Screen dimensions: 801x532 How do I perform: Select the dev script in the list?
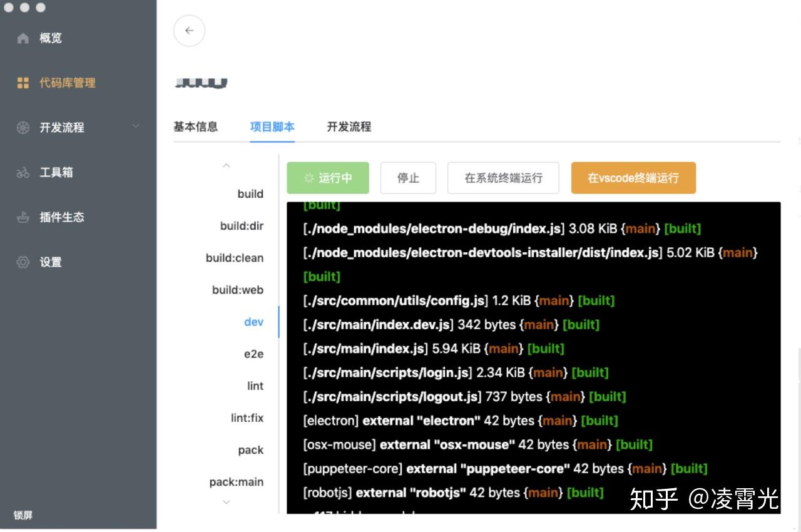(x=253, y=322)
